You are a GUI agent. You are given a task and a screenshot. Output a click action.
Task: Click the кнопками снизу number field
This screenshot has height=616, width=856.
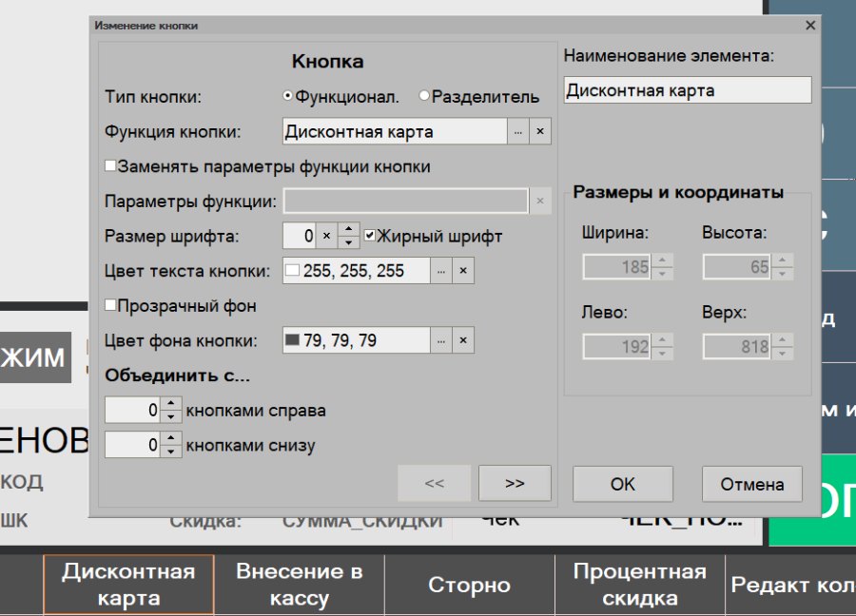tap(132, 445)
